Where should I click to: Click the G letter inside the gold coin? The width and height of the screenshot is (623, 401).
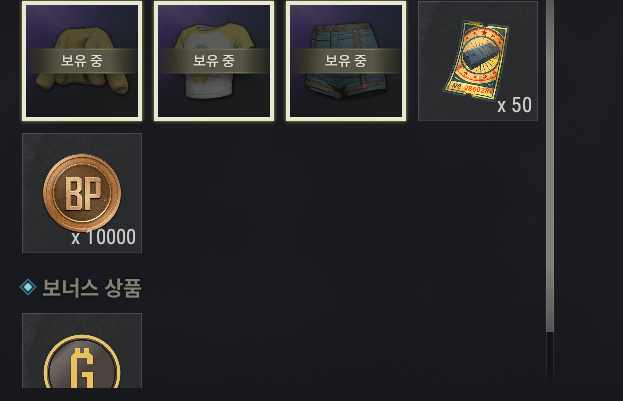82,368
